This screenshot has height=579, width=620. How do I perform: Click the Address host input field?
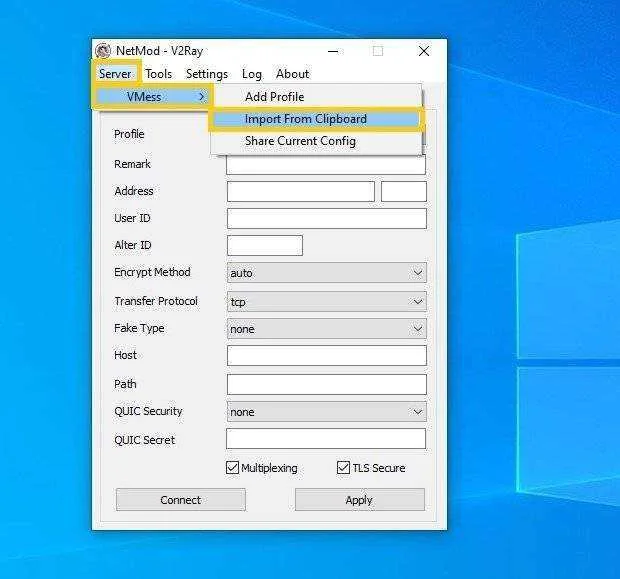tap(301, 191)
